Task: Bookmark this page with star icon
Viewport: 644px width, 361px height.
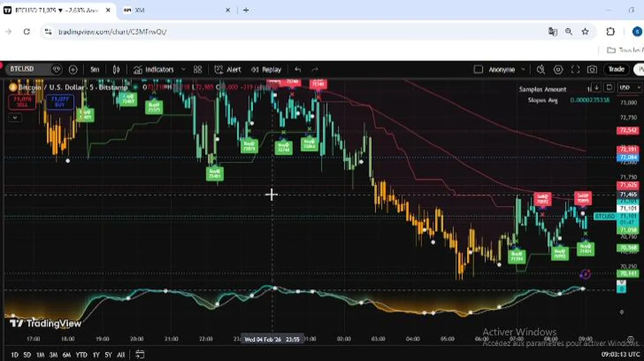Action: click(585, 32)
